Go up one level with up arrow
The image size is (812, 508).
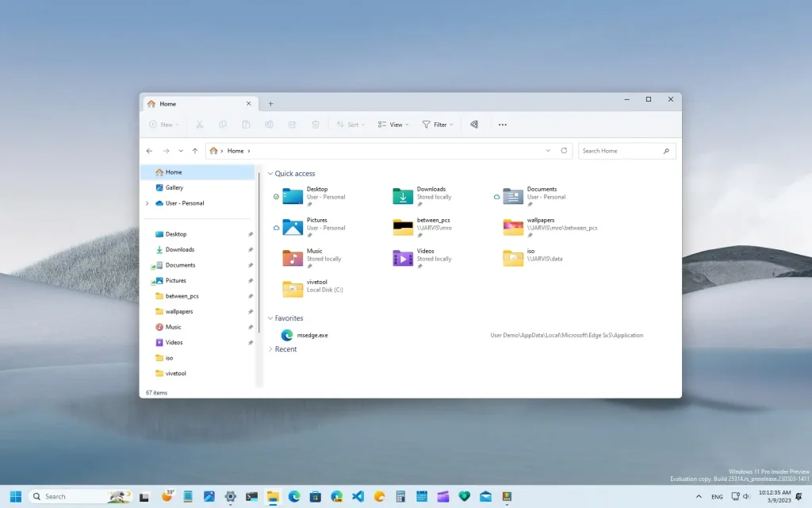tap(195, 151)
